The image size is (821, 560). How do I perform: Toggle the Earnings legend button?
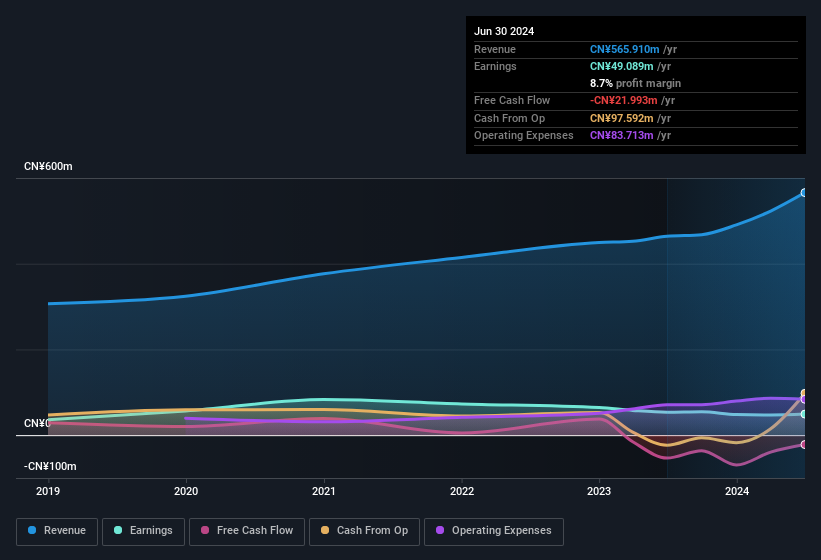tap(143, 531)
